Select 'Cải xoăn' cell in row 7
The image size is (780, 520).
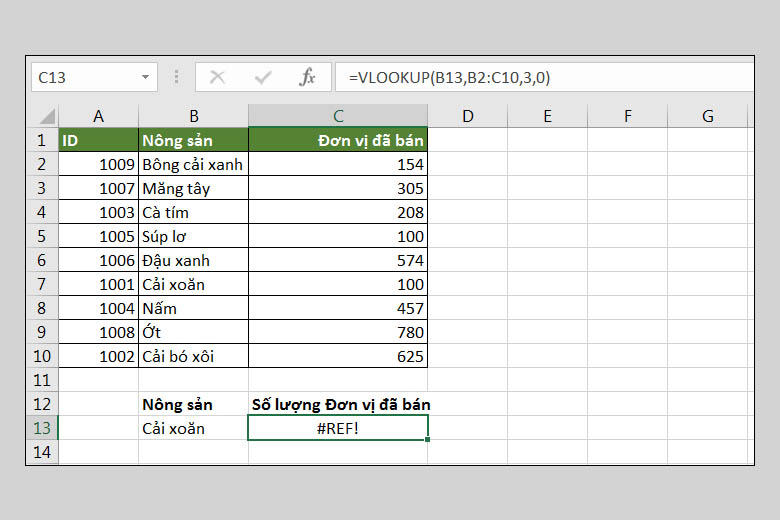click(194, 284)
